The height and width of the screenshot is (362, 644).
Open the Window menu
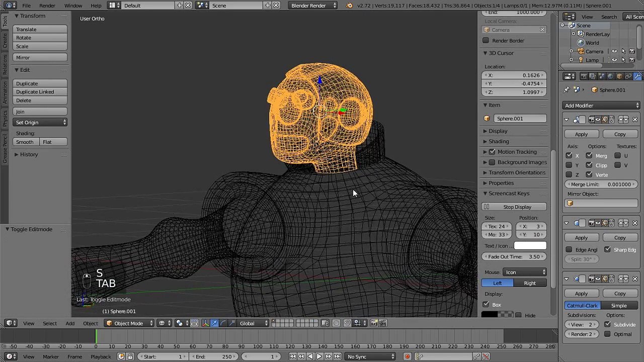pos(73,6)
